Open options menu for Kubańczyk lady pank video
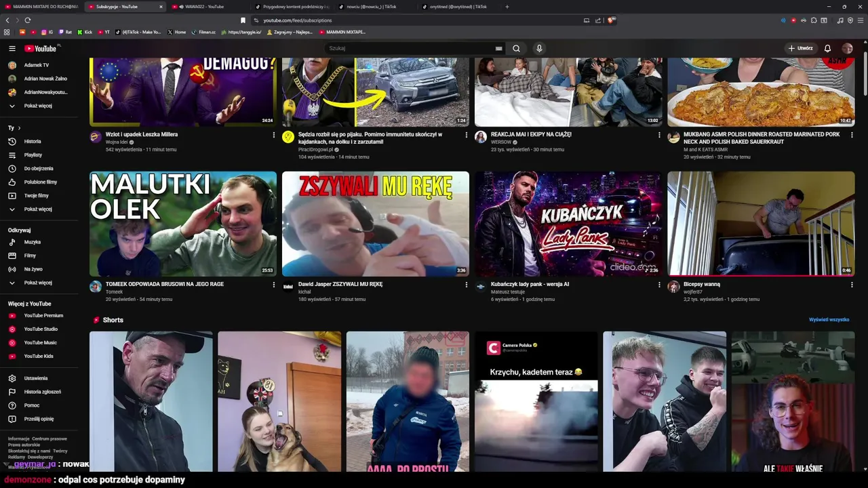868x488 pixels. click(659, 285)
